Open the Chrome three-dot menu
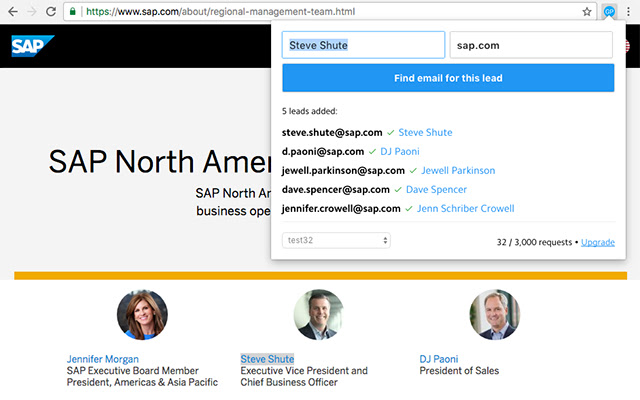This screenshot has height=400, width=640. (x=628, y=12)
